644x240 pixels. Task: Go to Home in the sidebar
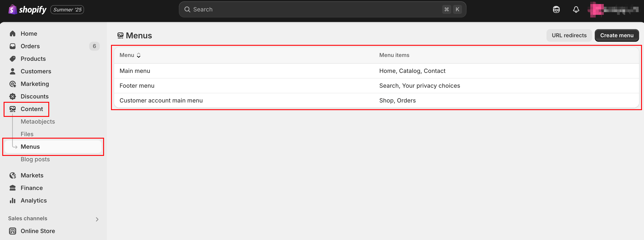click(x=29, y=34)
